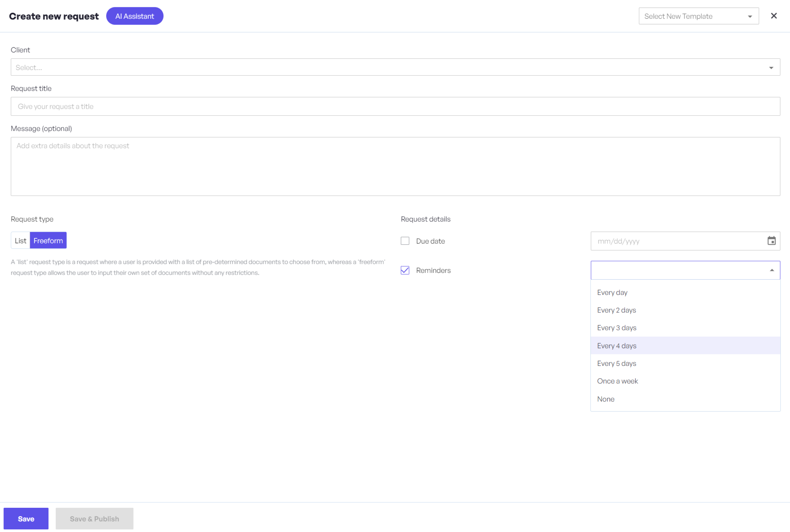The image size is (790, 532).
Task: Close the create request dialog
Action: click(774, 16)
